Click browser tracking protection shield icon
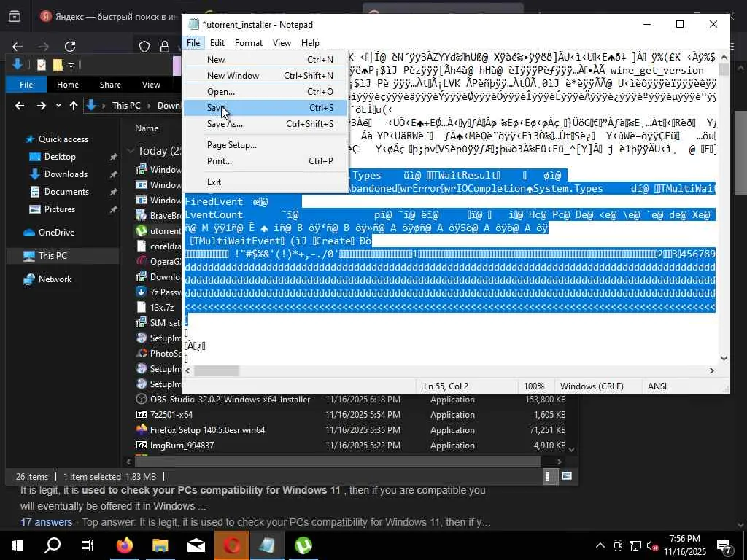Viewport: 747px width, 560px height. click(x=144, y=46)
